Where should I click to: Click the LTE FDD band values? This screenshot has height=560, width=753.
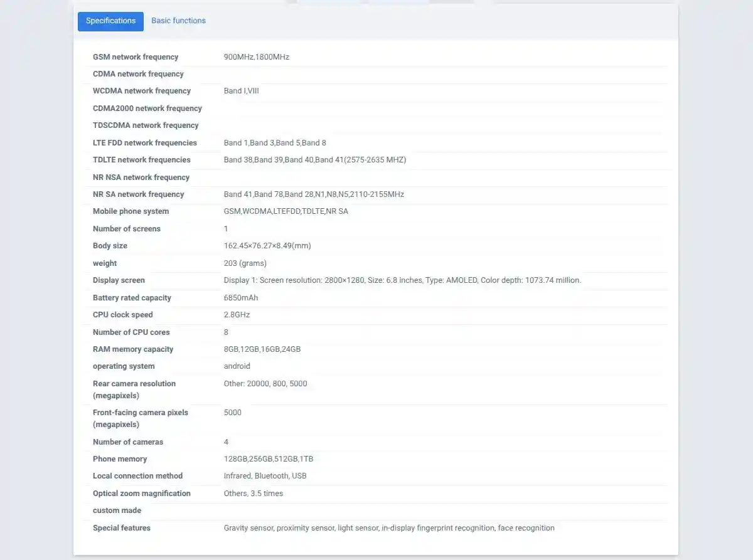click(275, 143)
